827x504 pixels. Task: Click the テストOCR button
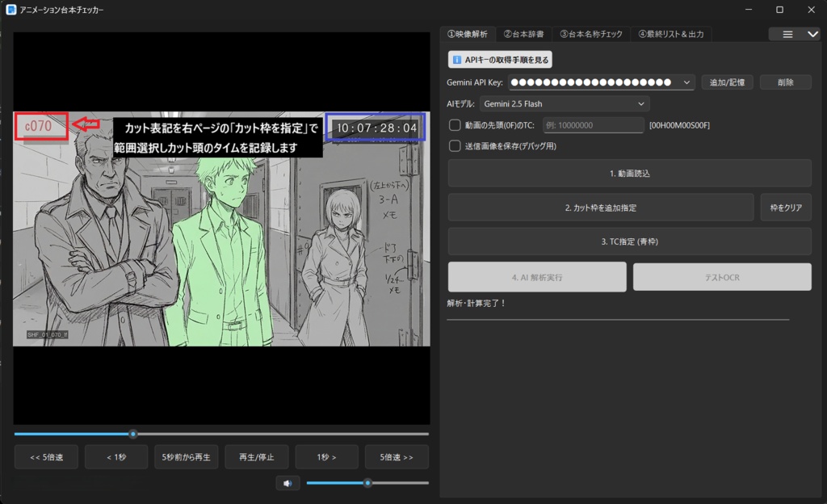point(722,277)
